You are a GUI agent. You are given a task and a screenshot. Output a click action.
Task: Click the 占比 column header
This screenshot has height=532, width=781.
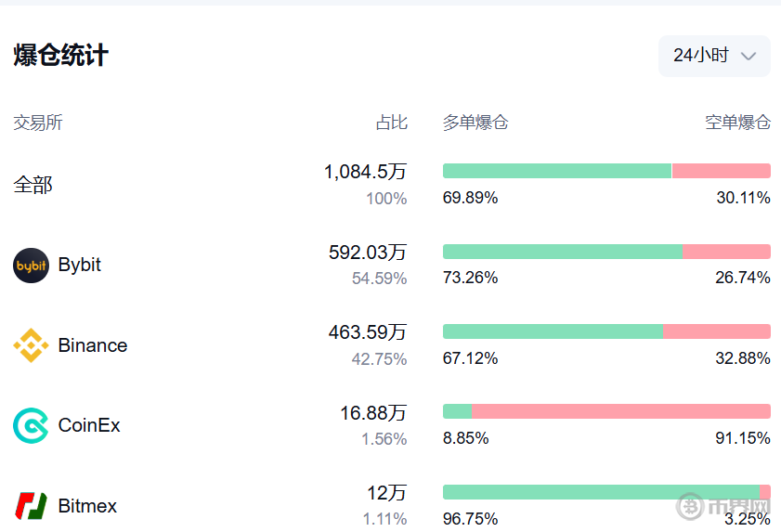391,123
